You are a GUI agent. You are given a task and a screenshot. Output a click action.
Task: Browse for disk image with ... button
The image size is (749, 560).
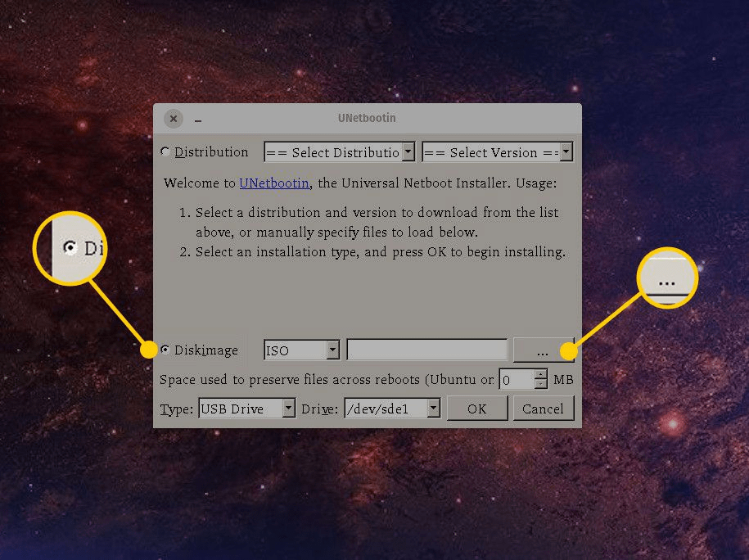point(543,350)
